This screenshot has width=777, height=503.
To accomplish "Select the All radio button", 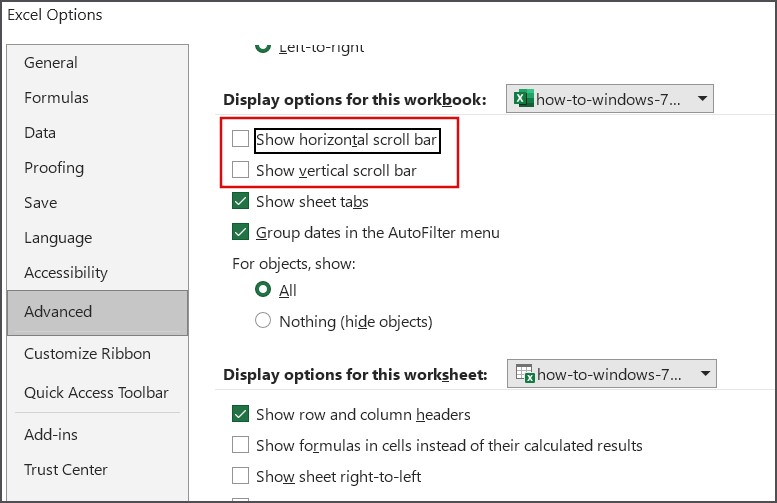I will pos(263,290).
